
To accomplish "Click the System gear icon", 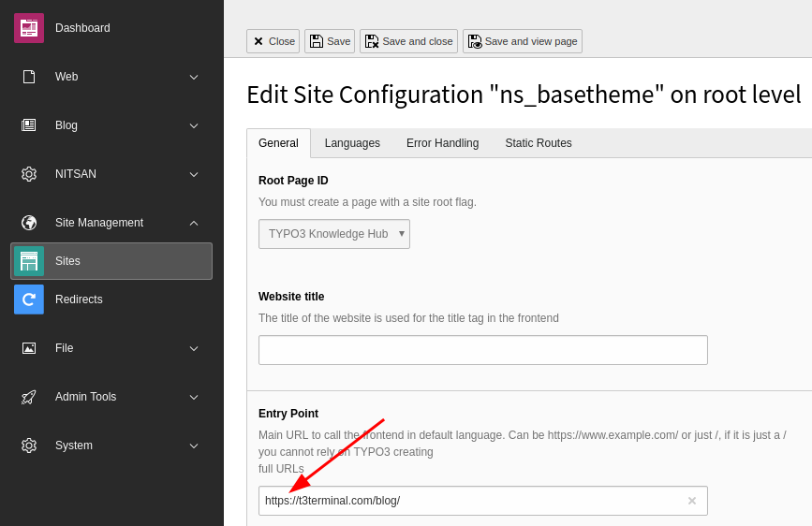I will (29, 446).
